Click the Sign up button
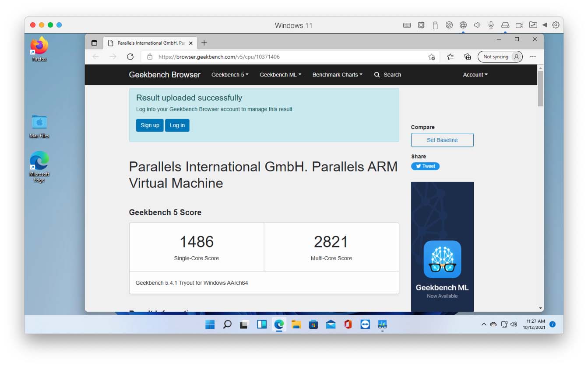This screenshot has height=366, width=588. [150, 125]
